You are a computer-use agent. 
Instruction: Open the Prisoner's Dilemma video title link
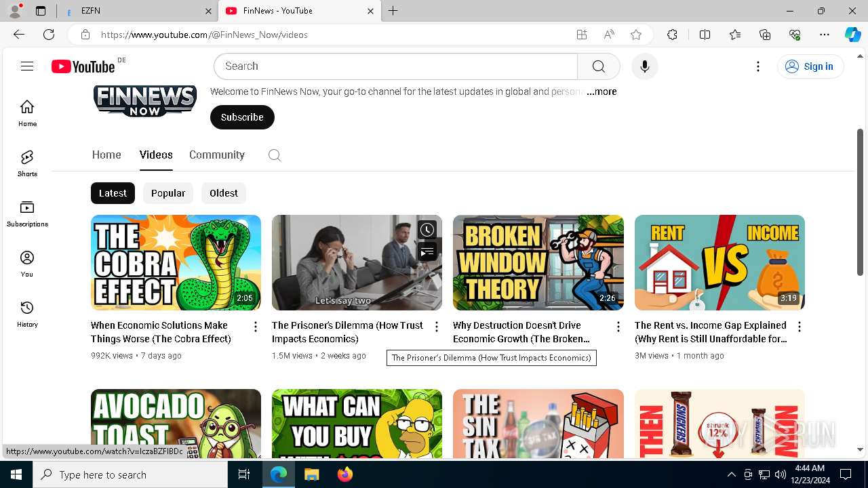coord(348,332)
